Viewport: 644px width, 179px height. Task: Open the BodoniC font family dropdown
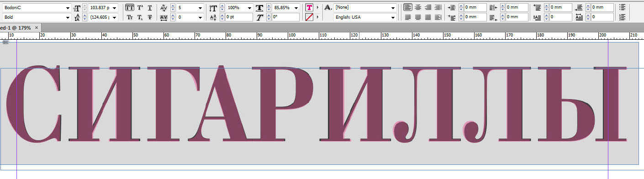pos(68,8)
